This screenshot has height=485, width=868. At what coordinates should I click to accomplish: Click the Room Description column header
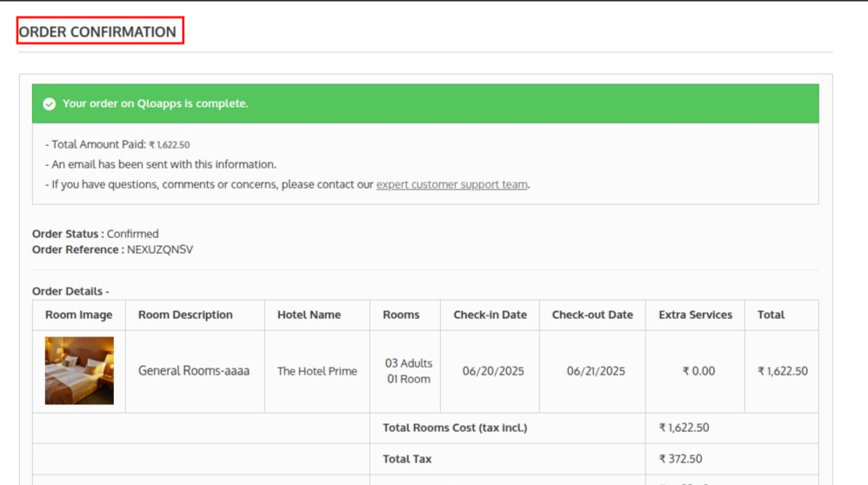coord(185,315)
